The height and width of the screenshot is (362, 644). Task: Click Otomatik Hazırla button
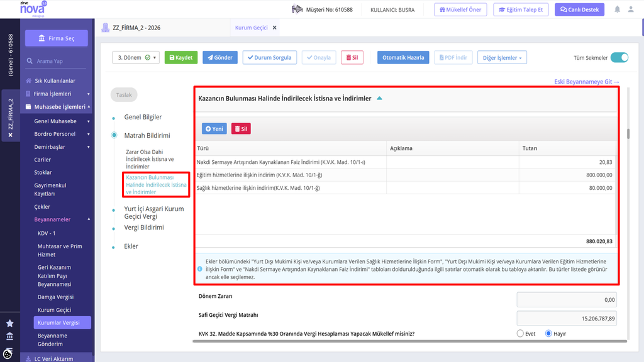point(403,57)
